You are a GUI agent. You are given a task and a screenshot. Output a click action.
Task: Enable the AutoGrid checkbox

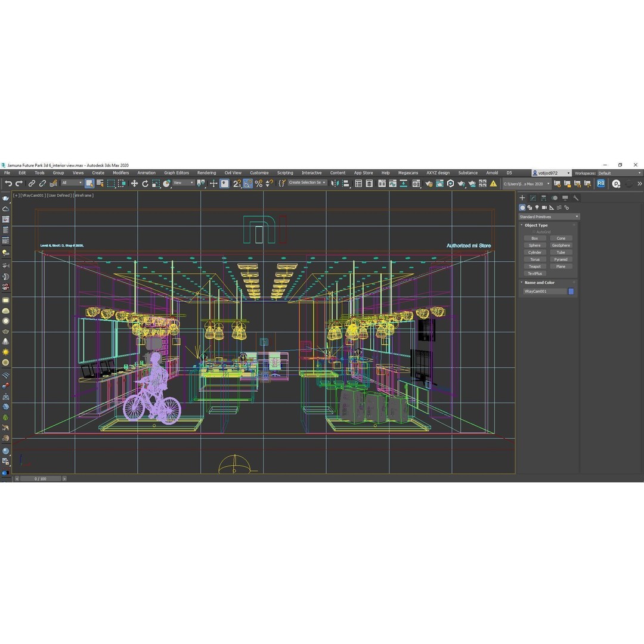click(x=534, y=231)
